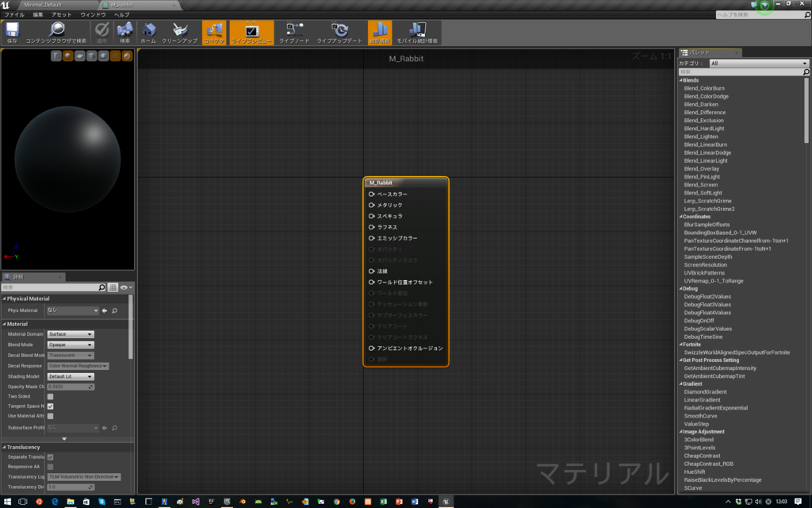Click the palette vertical scrollbar
The image size is (812, 508).
pyautogui.click(x=806, y=110)
